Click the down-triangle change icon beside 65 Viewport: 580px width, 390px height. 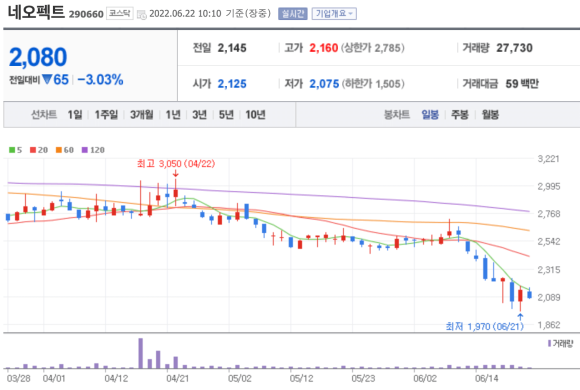pyautogui.click(x=47, y=79)
